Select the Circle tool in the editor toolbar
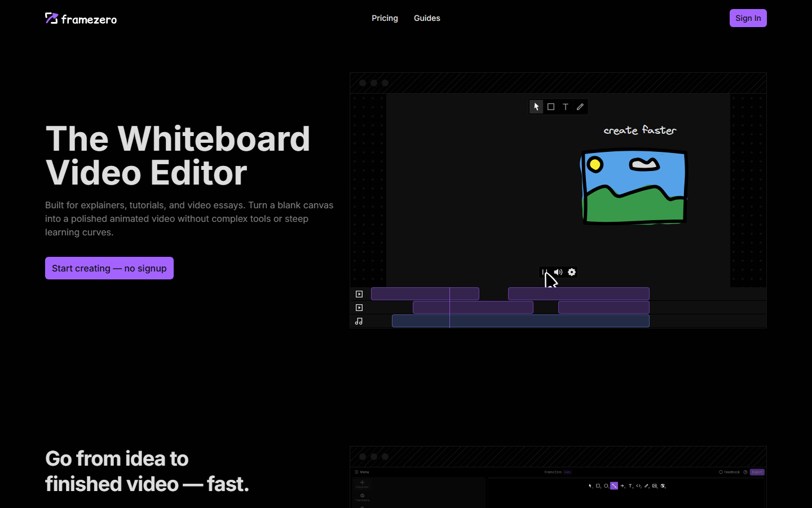 pyautogui.click(x=606, y=485)
